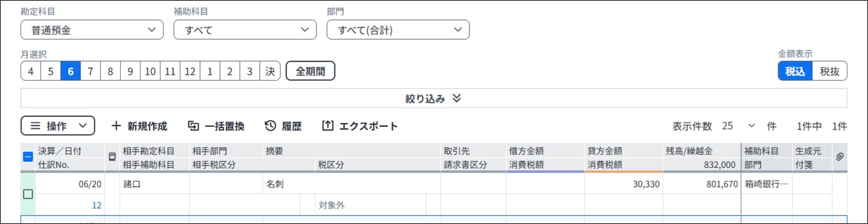Click the 一括置換 button
Image resolution: width=868 pixels, height=224 pixels.
click(216, 126)
